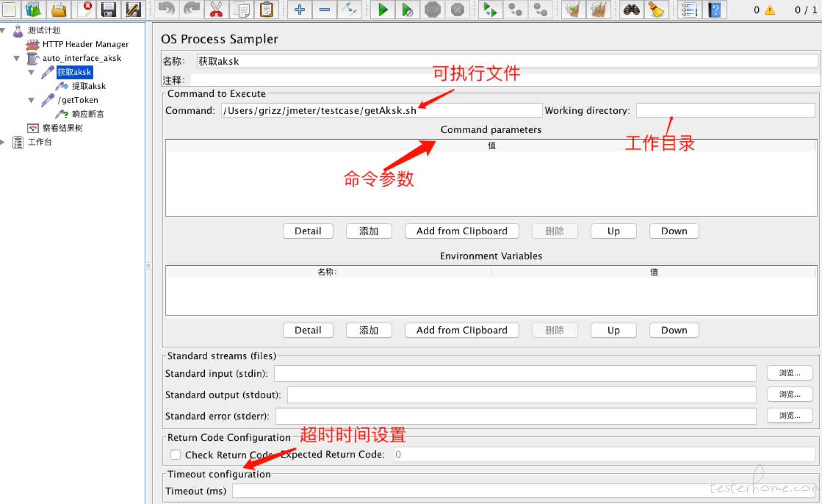Enable the Check Return Code checkbox
The width and height of the screenshot is (822, 504).
(x=175, y=455)
